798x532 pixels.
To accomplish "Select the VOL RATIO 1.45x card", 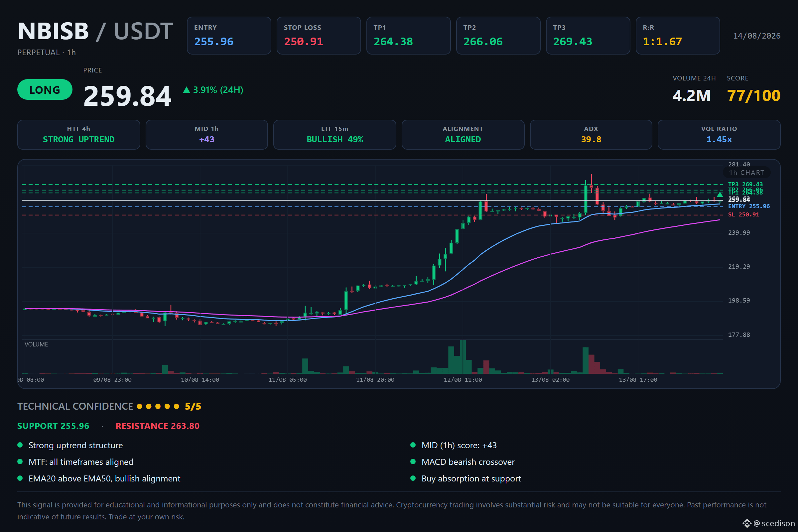I will [719, 135].
